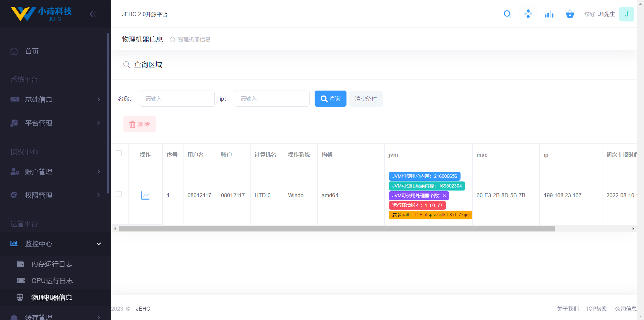
Task: Click the search magnifier icon in header
Action: [x=507, y=14]
